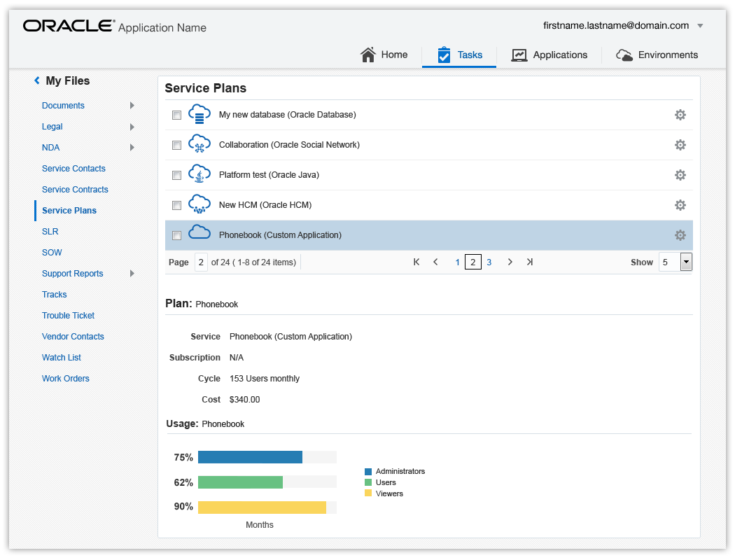Go to first page of results
This screenshot has width=735, height=560.
coord(416,262)
